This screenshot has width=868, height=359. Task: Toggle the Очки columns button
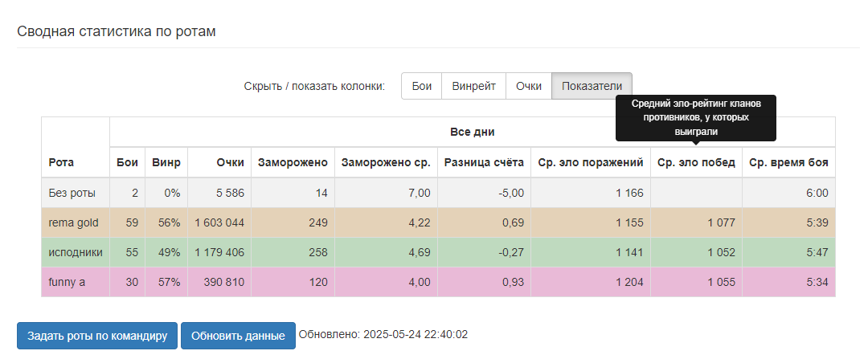pyautogui.click(x=529, y=86)
